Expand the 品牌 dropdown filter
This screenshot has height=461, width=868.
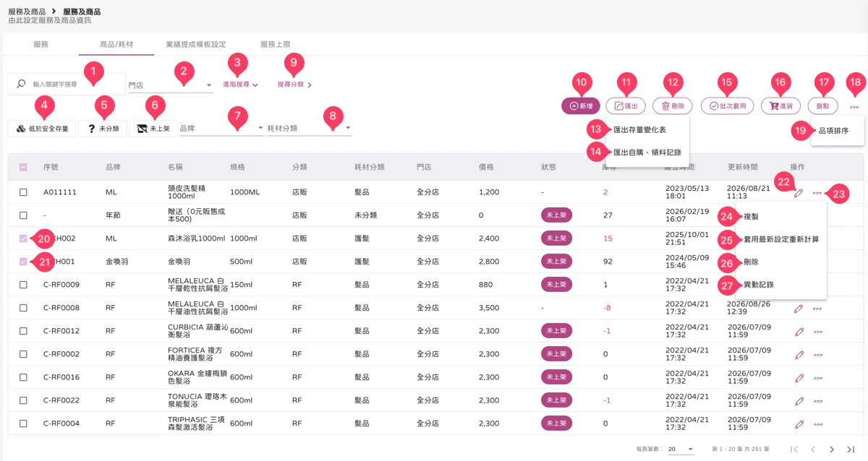coord(222,129)
